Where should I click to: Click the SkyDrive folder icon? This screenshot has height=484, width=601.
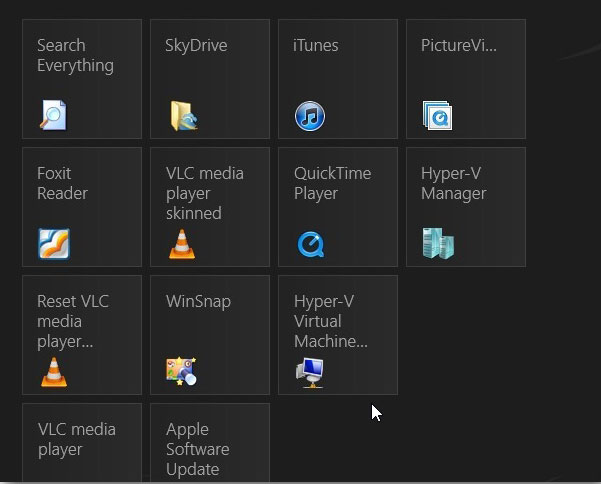click(184, 116)
